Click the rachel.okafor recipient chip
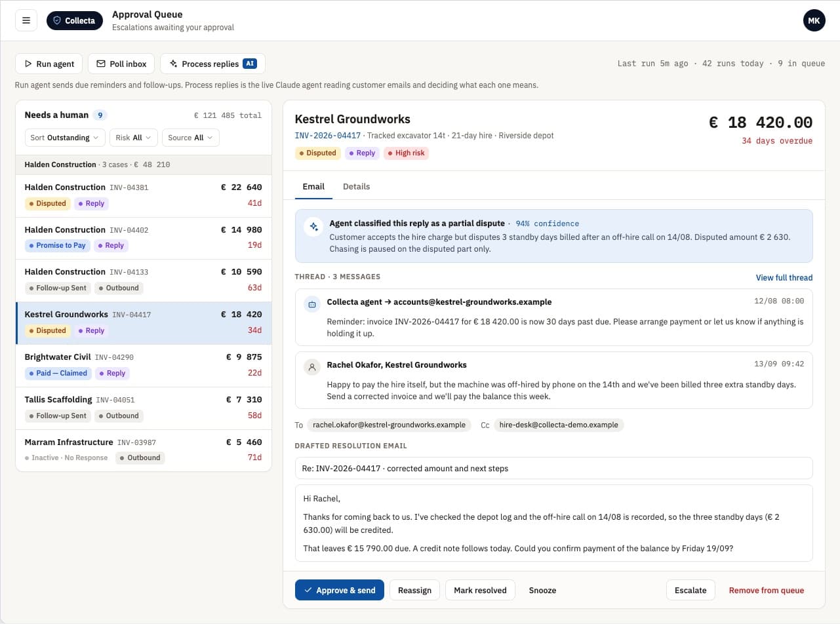 tap(389, 425)
